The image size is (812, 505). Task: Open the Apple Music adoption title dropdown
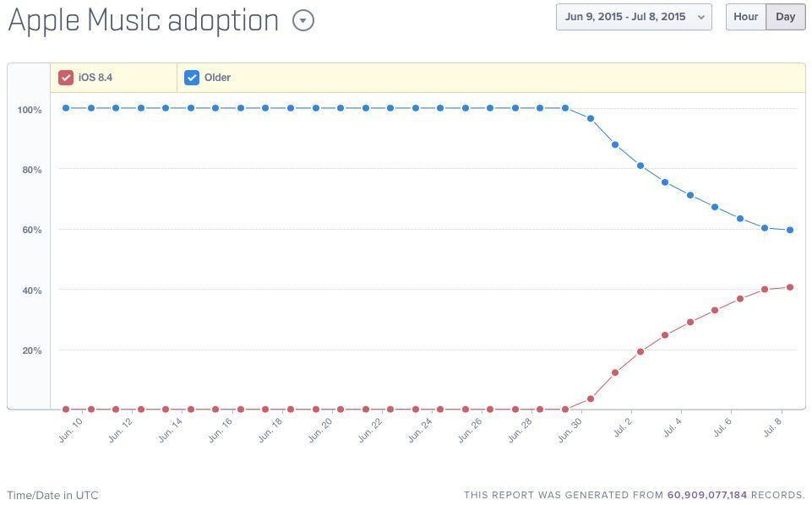[x=303, y=21]
